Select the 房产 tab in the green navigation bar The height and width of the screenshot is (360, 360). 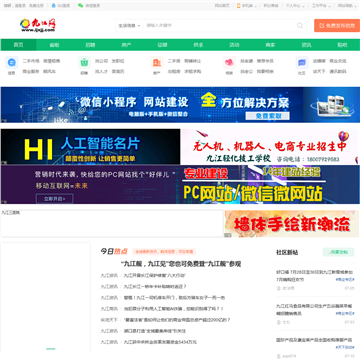[x=126, y=45]
